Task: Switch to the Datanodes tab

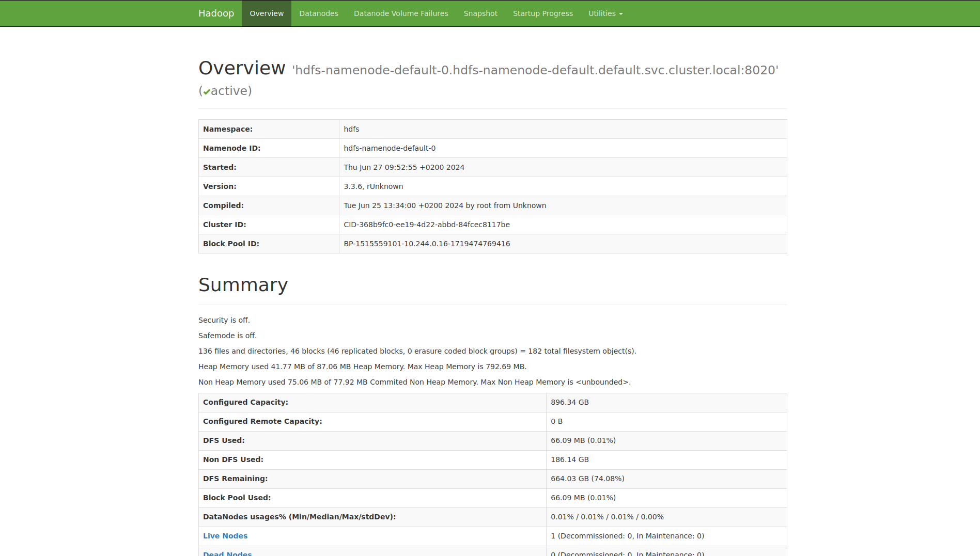Action: 318,13
